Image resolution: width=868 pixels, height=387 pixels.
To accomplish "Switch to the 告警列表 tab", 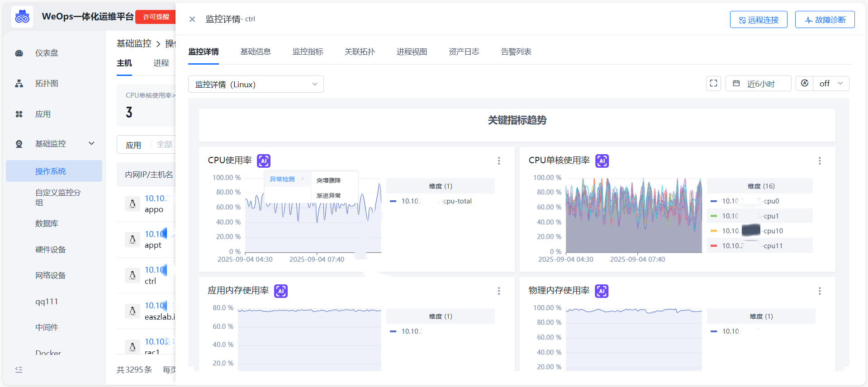I will [516, 52].
